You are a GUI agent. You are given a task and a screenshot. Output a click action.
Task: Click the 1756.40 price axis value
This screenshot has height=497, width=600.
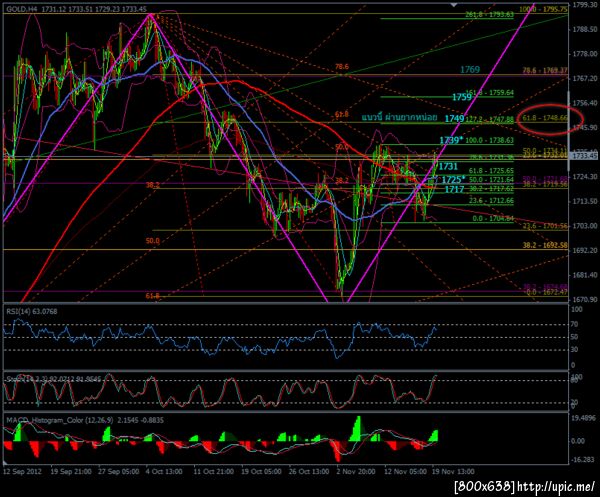tap(585, 103)
